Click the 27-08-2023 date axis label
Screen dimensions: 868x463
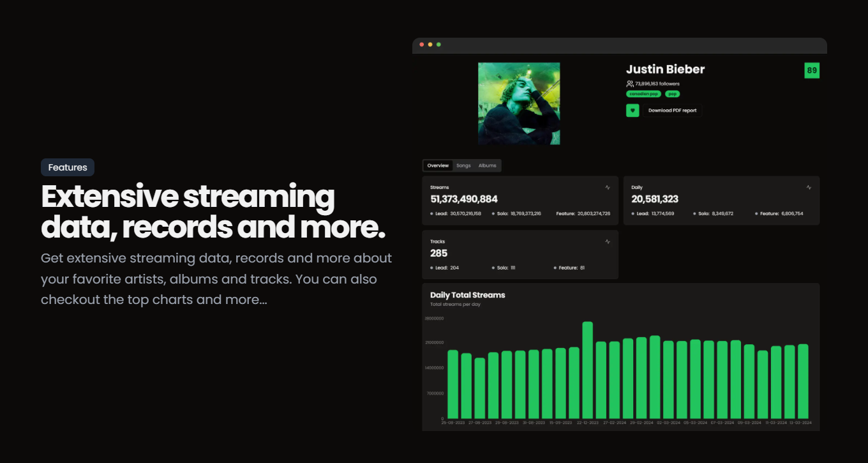coord(480,423)
